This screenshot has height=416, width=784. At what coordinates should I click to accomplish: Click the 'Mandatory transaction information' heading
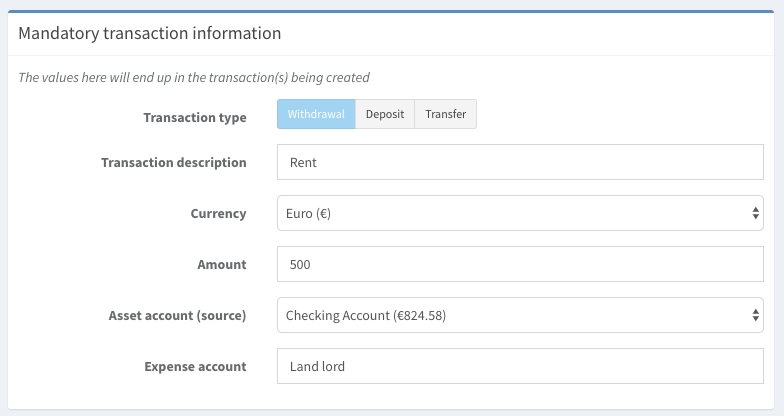[150, 34]
